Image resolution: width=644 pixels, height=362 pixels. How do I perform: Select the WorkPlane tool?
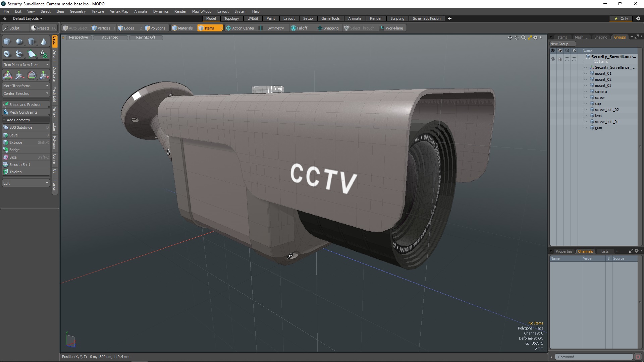click(x=391, y=28)
